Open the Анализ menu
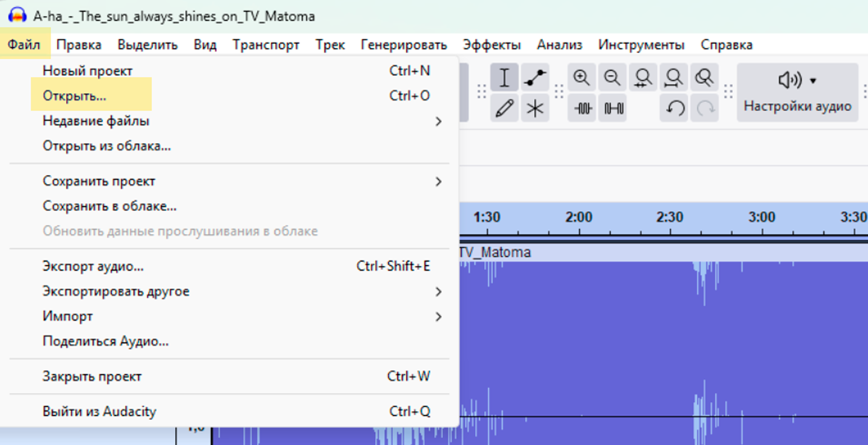 (560, 45)
